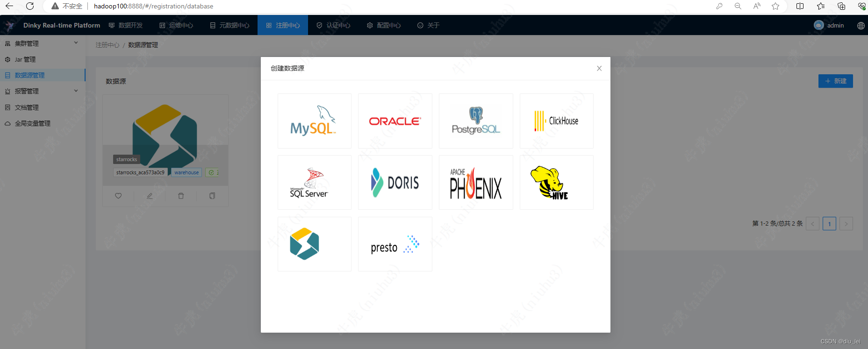Open the 配置中心 menu
The width and height of the screenshot is (868, 349).
(384, 25)
